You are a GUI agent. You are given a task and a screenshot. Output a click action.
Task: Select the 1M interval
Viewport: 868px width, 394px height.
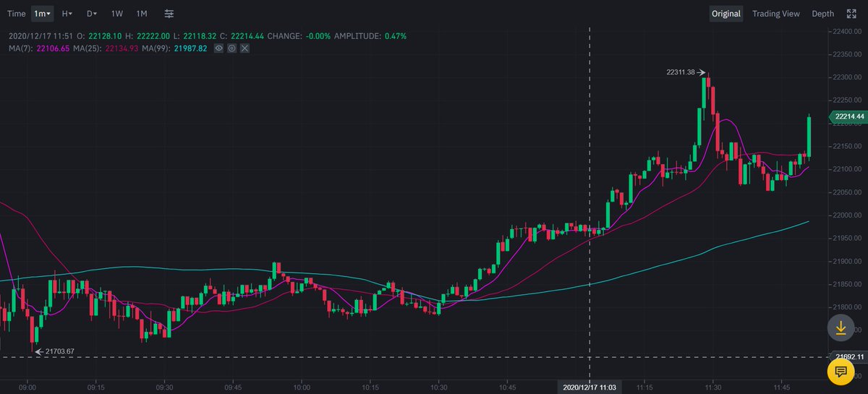(142, 13)
